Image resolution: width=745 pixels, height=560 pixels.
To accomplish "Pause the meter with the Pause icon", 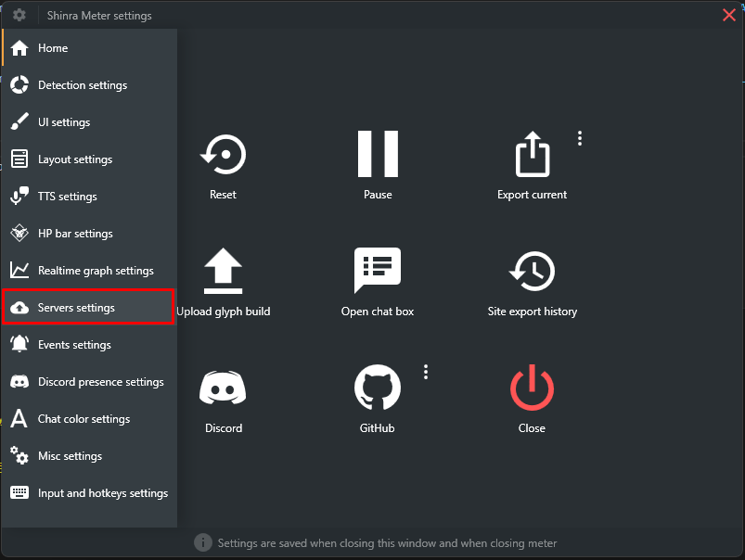I will (x=378, y=153).
